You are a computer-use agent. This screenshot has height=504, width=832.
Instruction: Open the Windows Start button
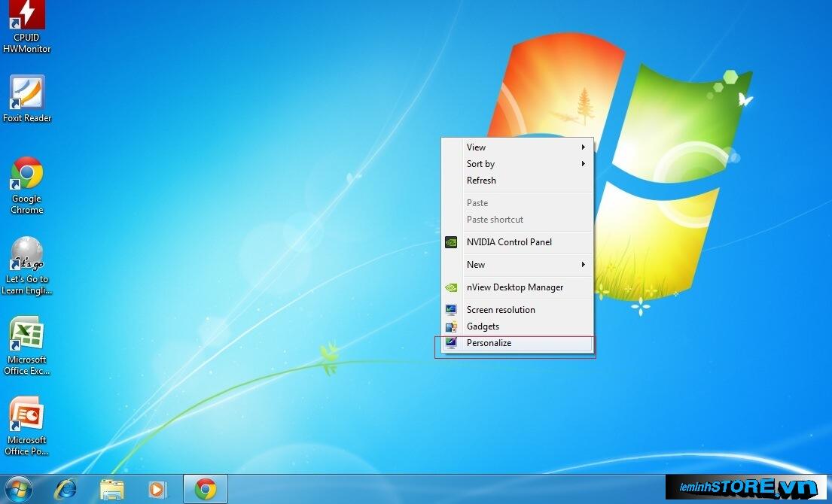(x=18, y=489)
